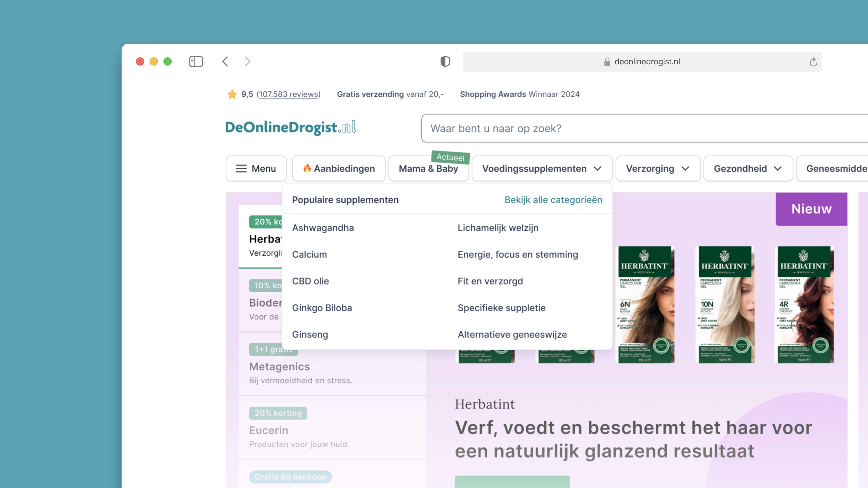The width and height of the screenshot is (868, 488).
Task: Open the Aanbiedingen menu item
Action: click(339, 168)
